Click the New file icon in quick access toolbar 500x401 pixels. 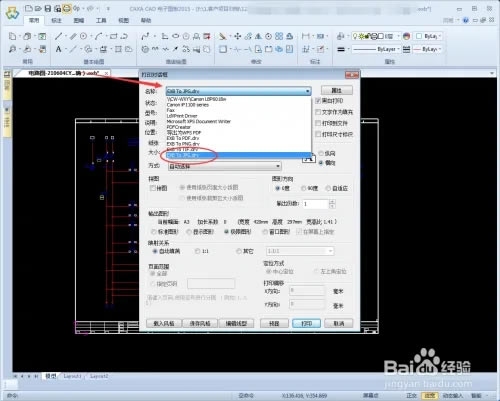29,8
